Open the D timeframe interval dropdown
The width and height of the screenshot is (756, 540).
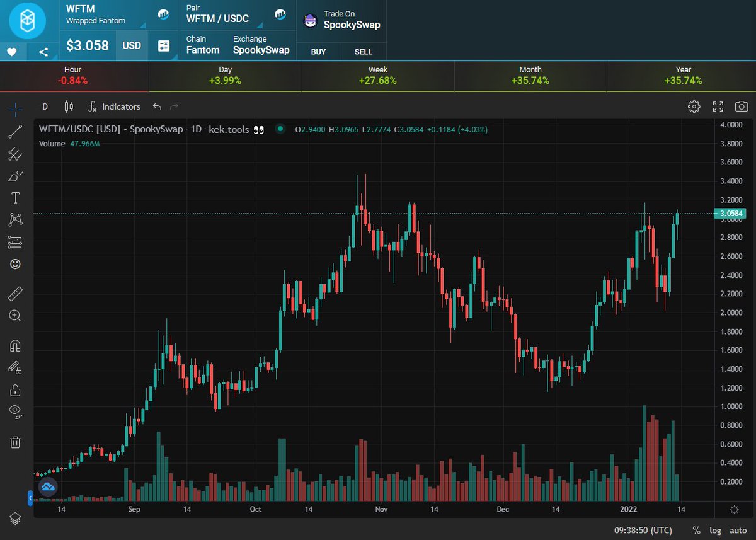click(x=45, y=106)
